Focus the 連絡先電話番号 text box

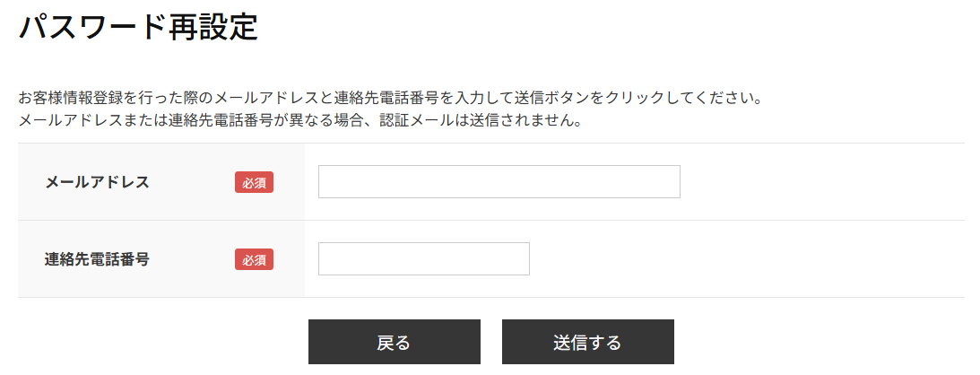pos(423,258)
